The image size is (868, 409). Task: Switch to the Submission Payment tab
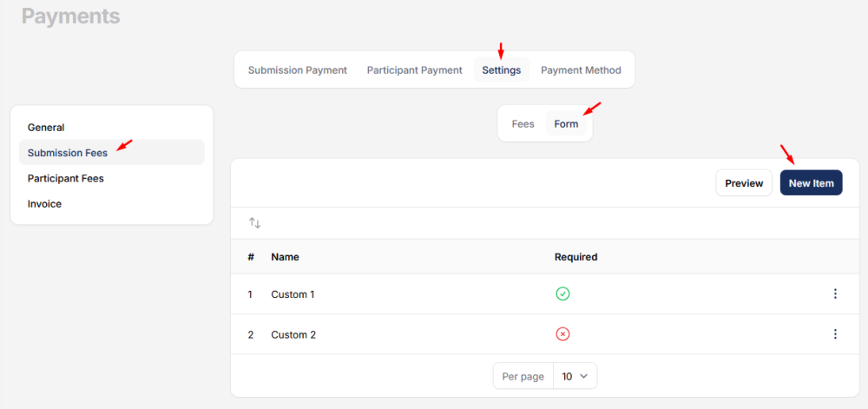[x=298, y=70]
